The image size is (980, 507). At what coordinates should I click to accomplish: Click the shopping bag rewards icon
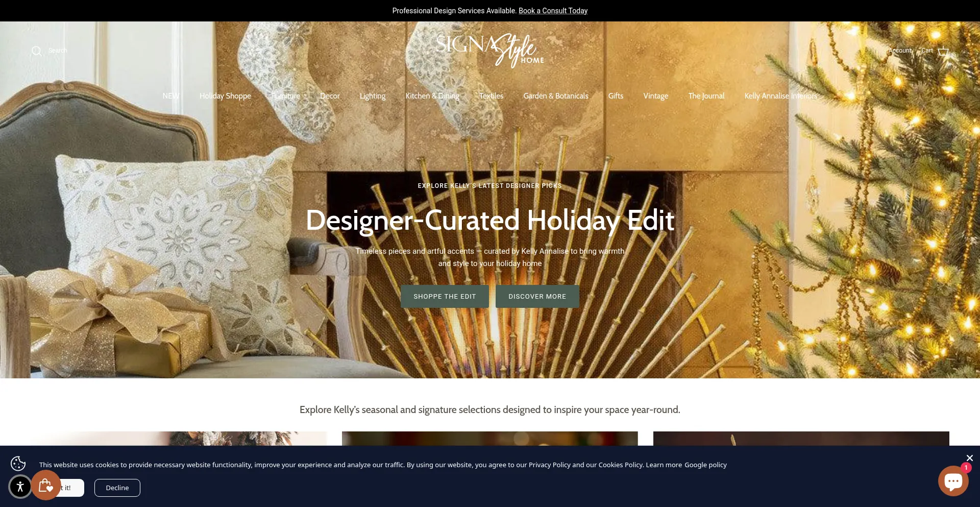tap(46, 485)
